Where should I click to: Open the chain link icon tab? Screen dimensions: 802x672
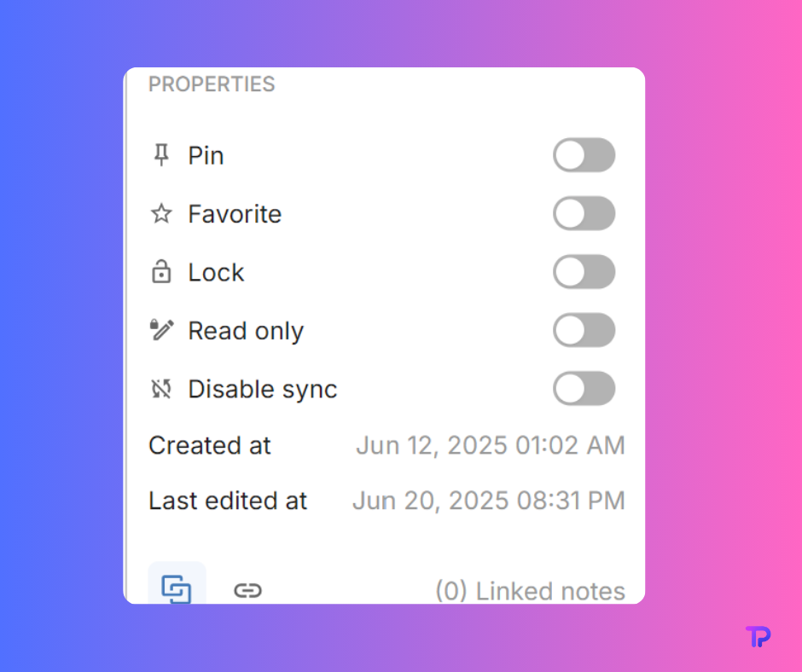point(247,590)
